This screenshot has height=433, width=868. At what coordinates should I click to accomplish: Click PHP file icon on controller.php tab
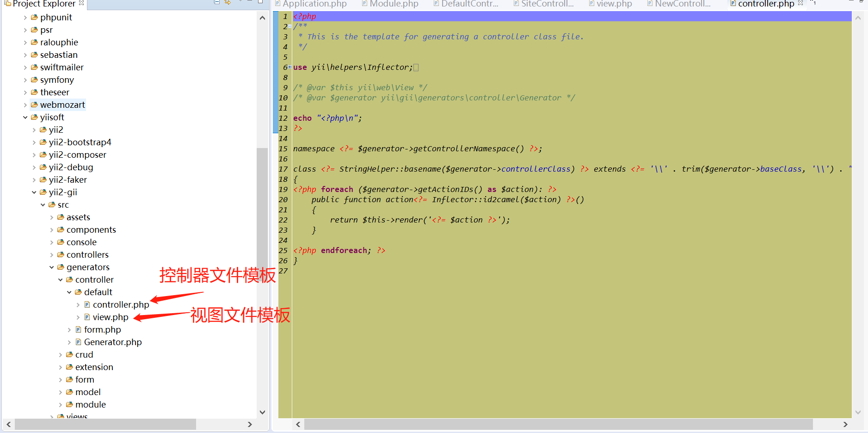(x=733, y=3)
